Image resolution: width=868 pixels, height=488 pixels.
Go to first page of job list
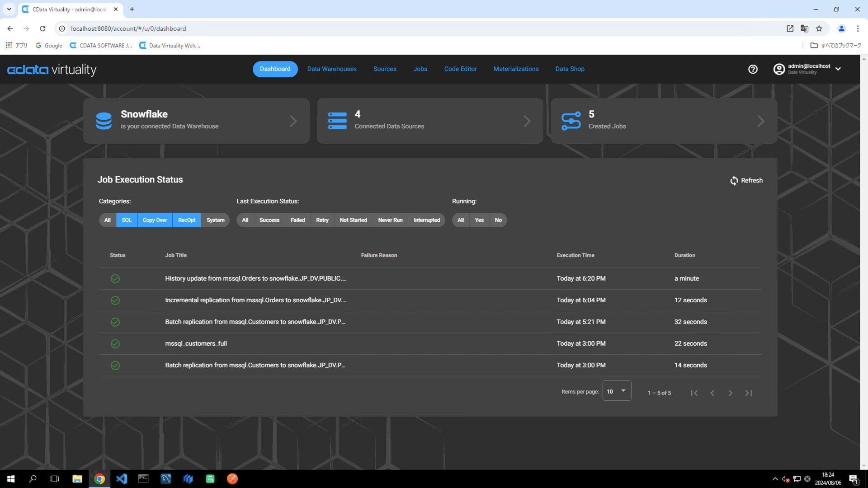[694, 393]
